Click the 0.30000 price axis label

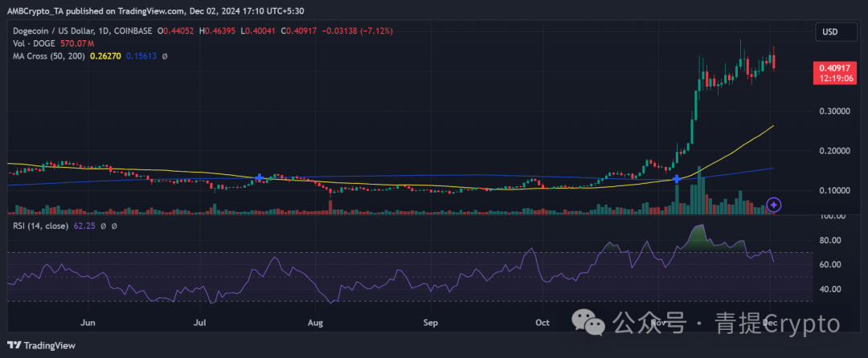tap(833, 111)
